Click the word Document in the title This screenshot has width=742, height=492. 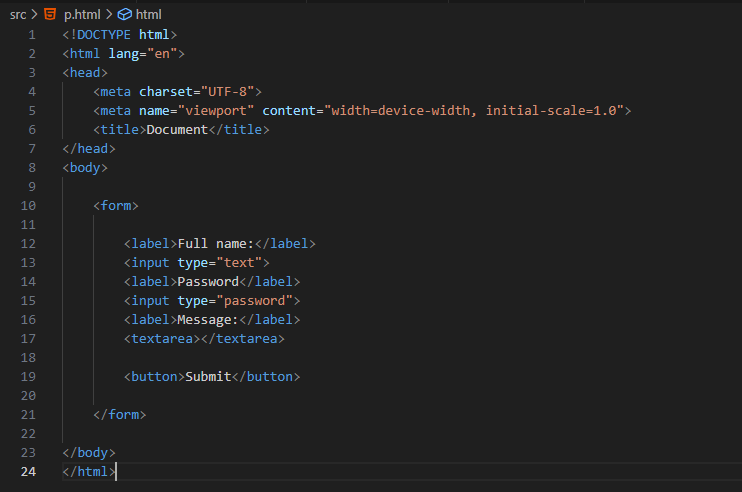[177, 130]
